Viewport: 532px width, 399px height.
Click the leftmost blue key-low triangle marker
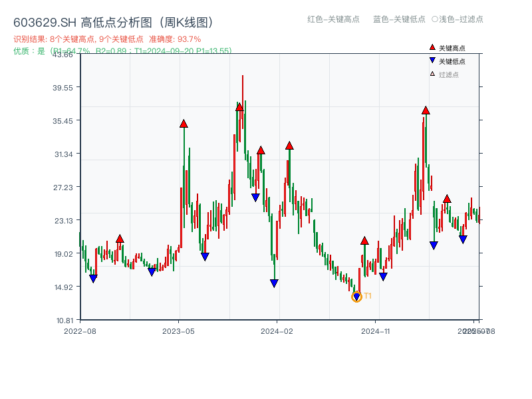point(94,278)
